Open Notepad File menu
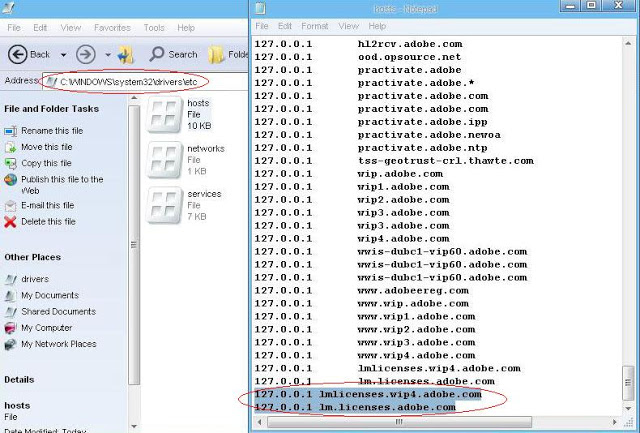Viewport: 640px width, 433px height. tap(262, 26)
